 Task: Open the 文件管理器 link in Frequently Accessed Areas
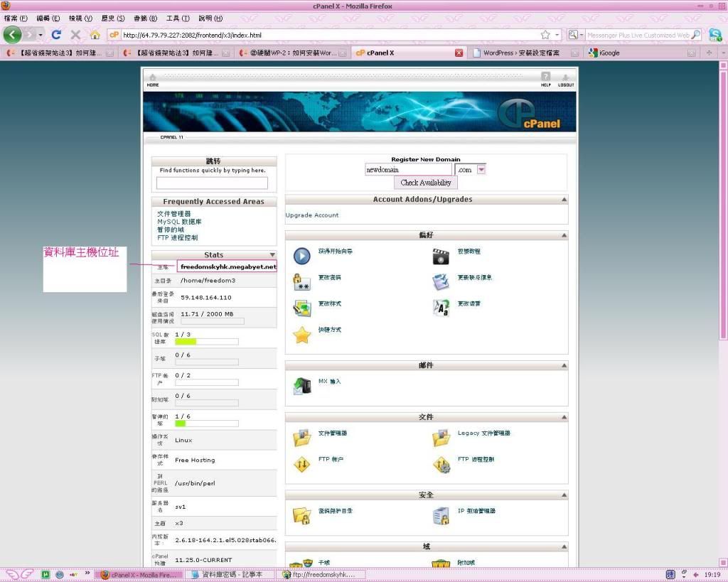173,214
